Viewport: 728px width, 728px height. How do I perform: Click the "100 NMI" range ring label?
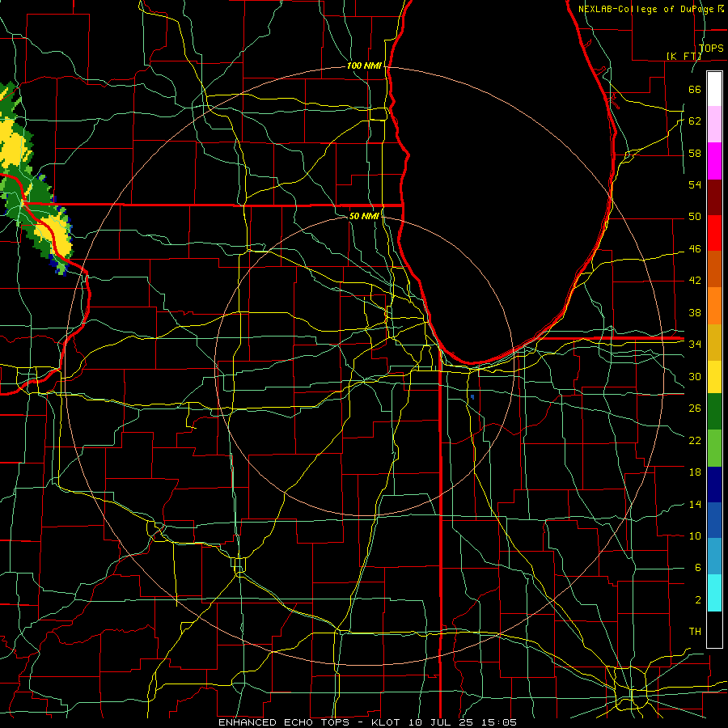(365, 66)
